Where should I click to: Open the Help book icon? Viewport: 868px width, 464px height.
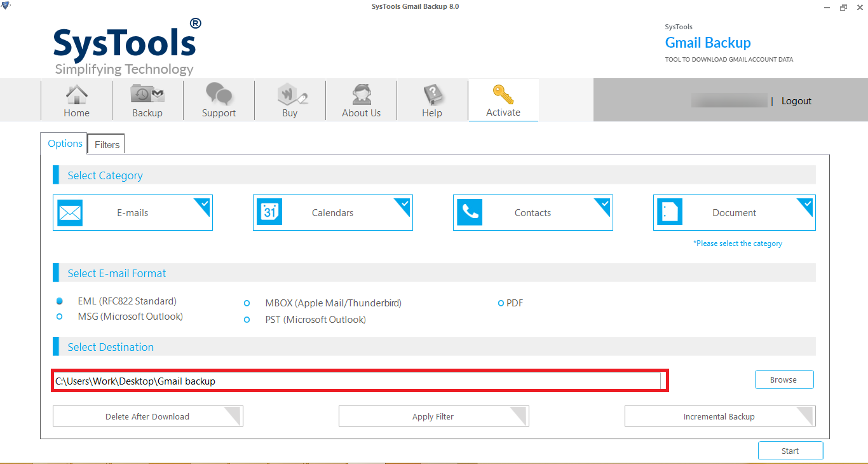(432, 95)
